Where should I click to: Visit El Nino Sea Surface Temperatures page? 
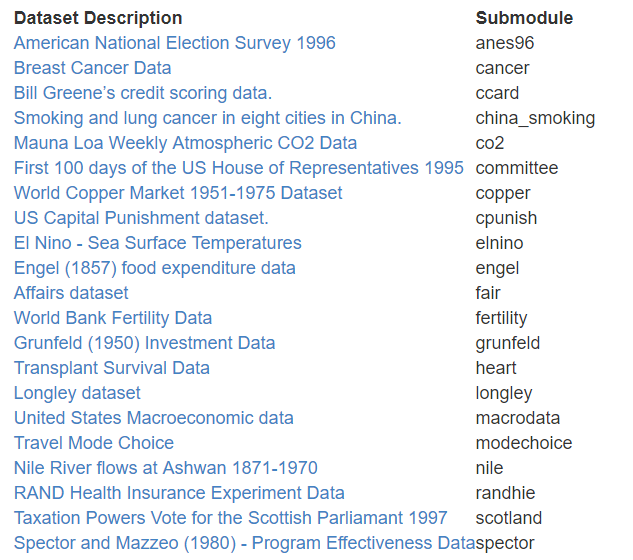point(157,243)
